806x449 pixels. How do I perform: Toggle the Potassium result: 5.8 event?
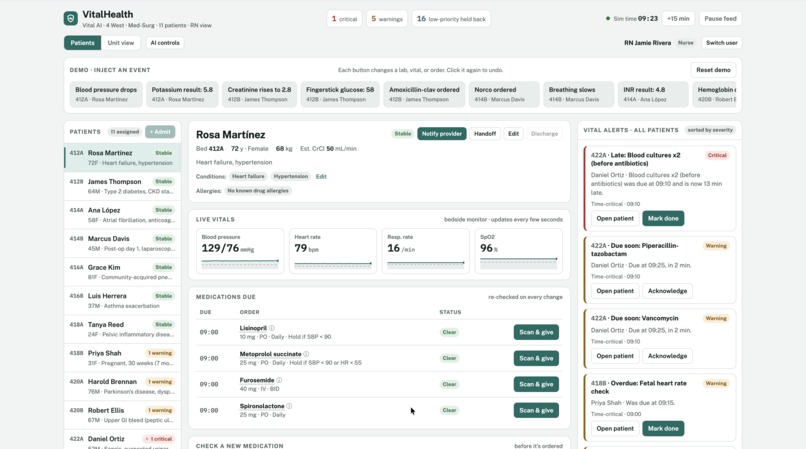(182, 94)
